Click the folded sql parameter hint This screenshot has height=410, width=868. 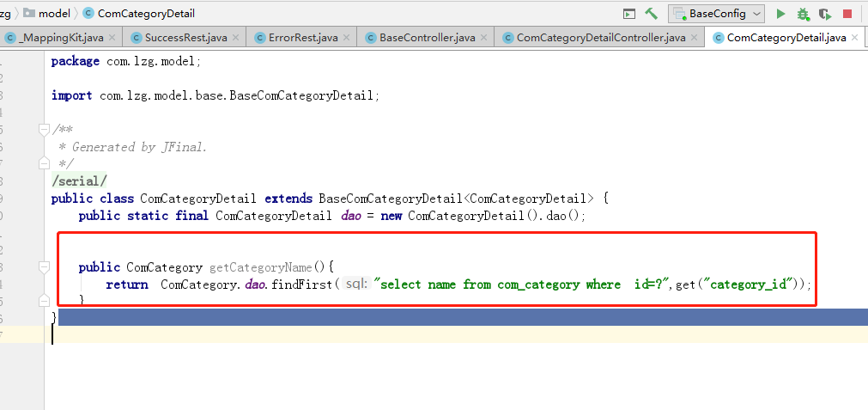[x=356, y=285]
